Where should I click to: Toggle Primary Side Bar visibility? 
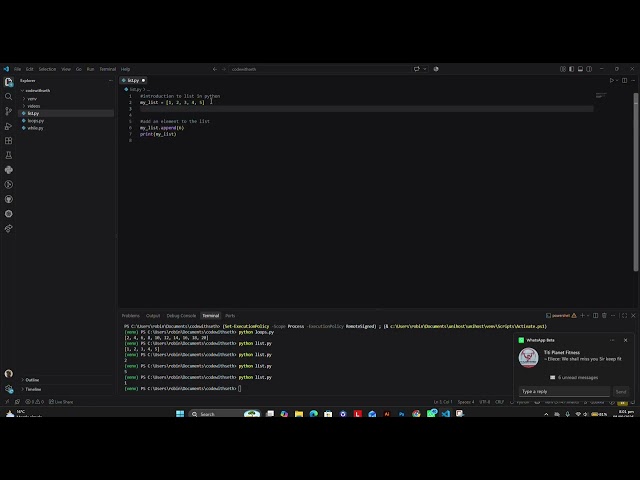pos(571,69)
